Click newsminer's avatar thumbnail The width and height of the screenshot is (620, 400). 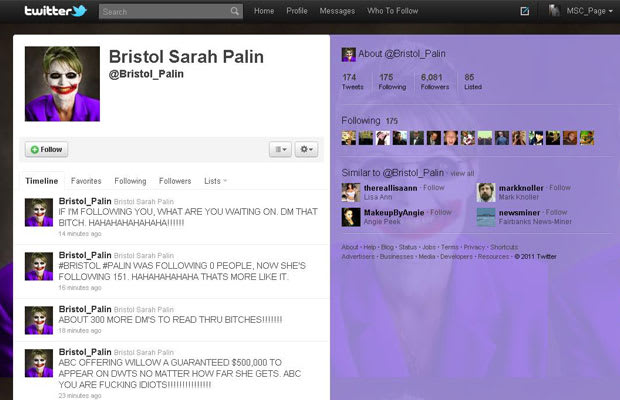[x=486, y=217]
